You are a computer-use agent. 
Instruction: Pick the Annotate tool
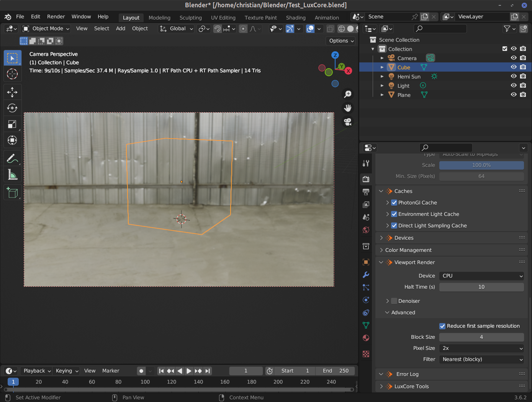(13, 158)
